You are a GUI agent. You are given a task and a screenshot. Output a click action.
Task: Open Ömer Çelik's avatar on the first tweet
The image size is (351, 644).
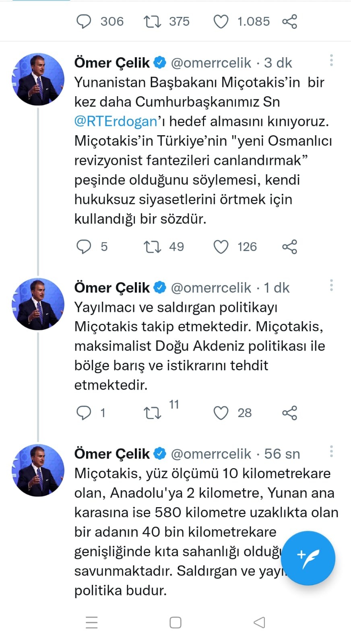tap(38, 79)
